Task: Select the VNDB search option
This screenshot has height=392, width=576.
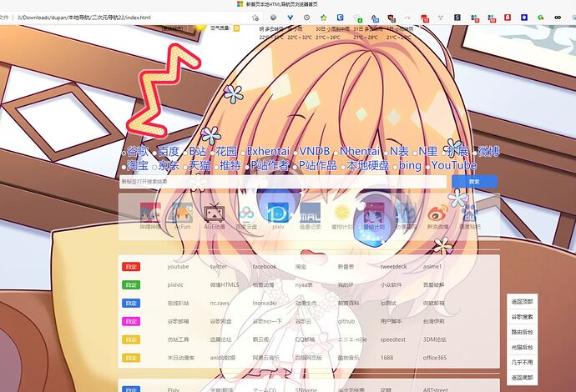Action: click(x=315, y=151)
